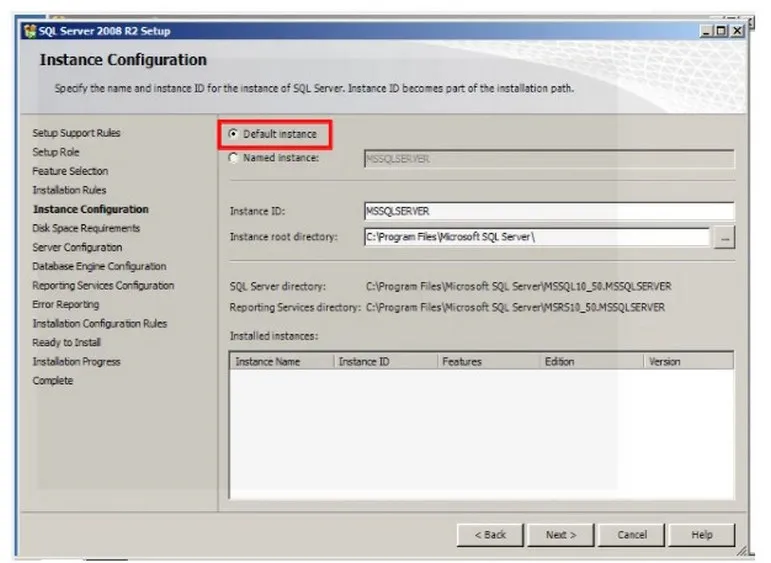Click the SQL Server directory path text
Screen dimensions: 771x563
pyautogui.click(x=519, y=286)
